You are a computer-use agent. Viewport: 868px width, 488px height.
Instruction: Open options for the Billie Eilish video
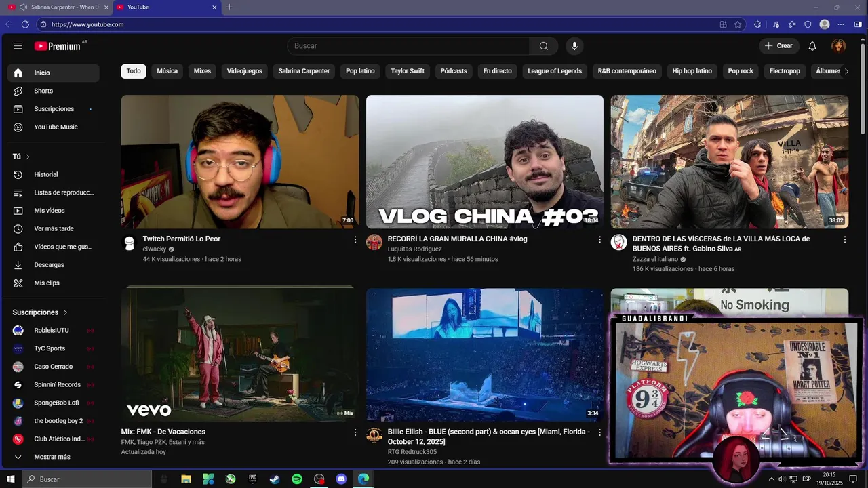tap(599, 432)
